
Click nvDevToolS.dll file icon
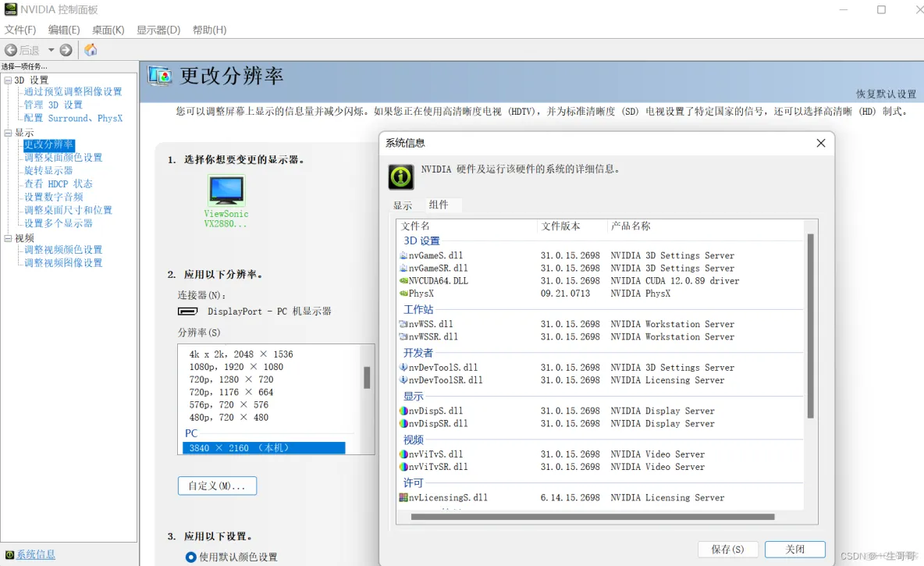pos(403,367)
